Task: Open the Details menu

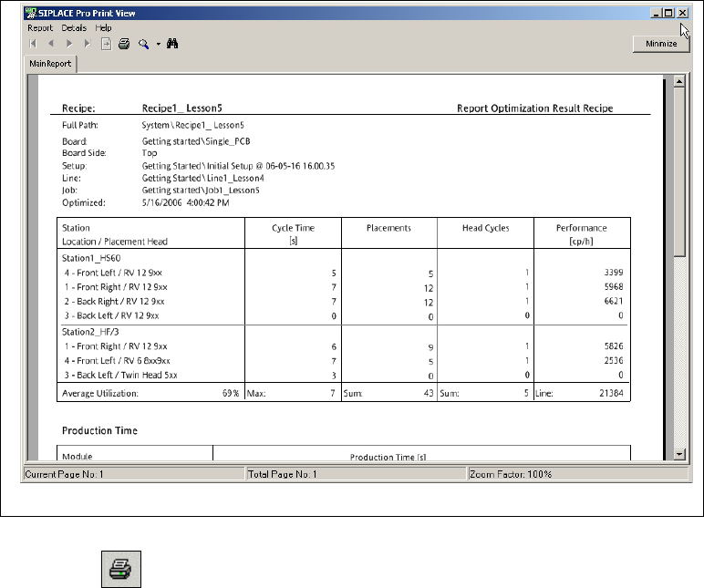Action: pos(74,28)
